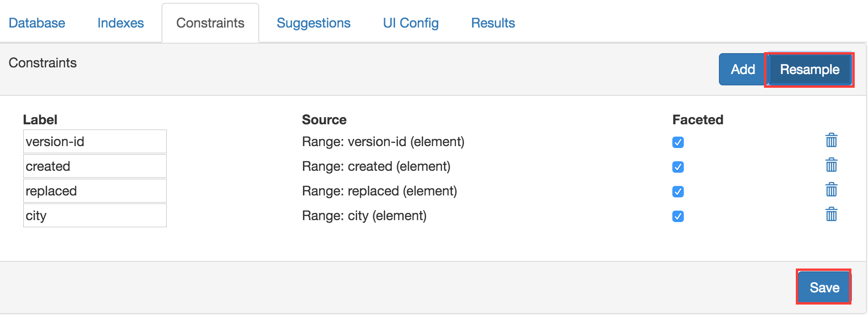Viewport: 868px width, 315px height.
Task: Toggle the Faceted checkbox for created
Action: 678,167
